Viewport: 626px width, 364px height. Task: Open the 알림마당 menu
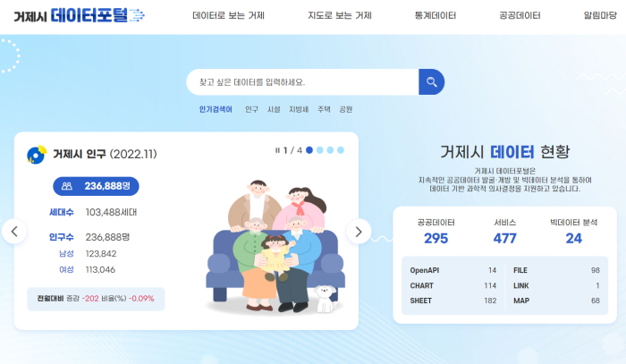[600, 15]
